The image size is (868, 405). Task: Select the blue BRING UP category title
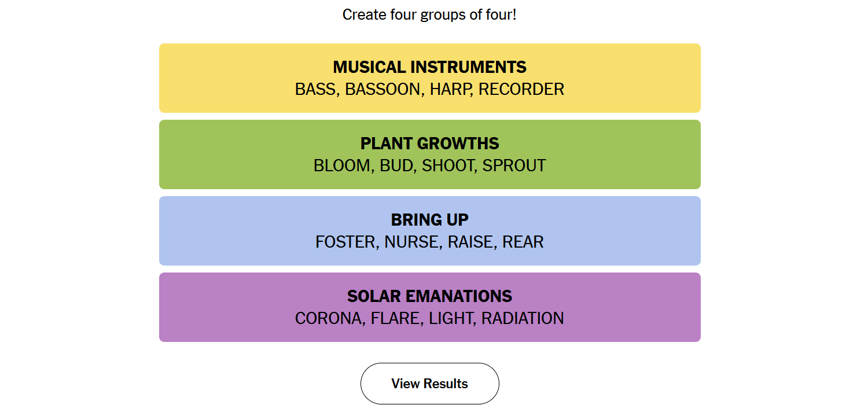point(429,220)
